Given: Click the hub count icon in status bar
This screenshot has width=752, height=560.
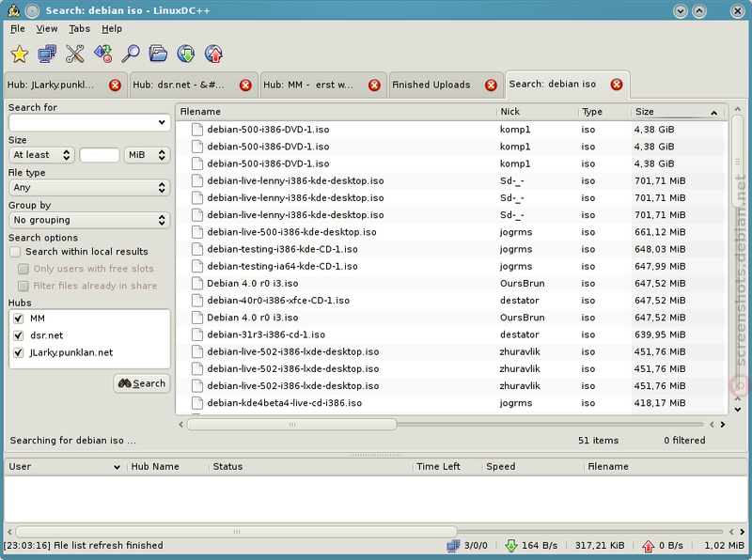Looking at the screenshot, I should point(453,546).
